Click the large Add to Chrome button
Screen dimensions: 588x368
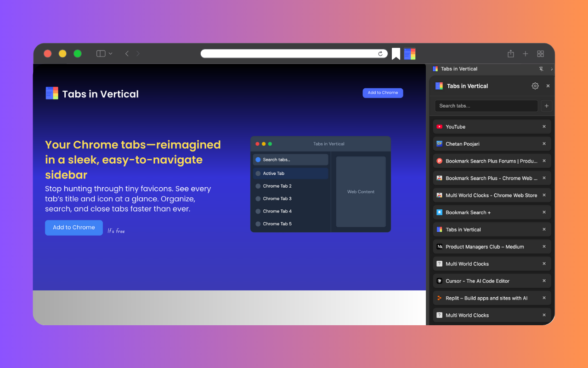tap(74, 228)
